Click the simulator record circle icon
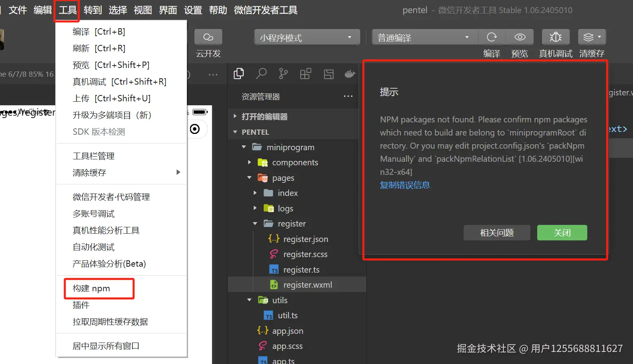 [x=195, y=129]
